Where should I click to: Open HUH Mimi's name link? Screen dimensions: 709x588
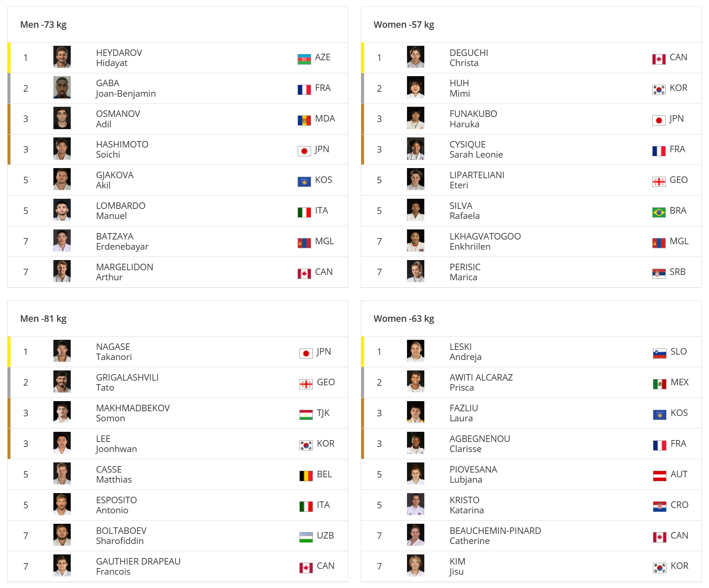tap(460, 88)
